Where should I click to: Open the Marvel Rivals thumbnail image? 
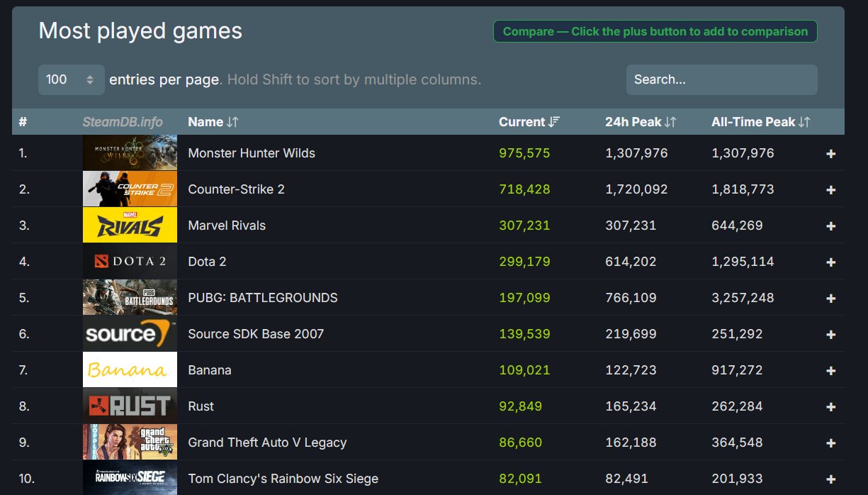(x=130, y=226)
